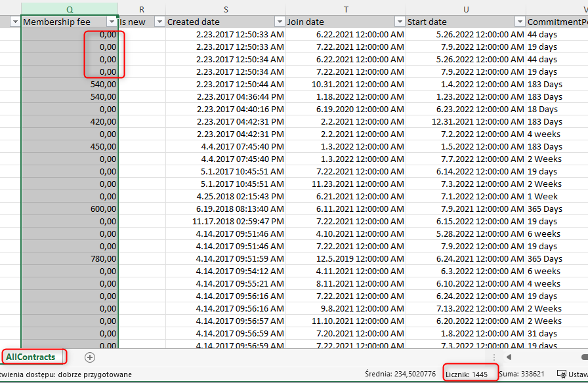Select column U header
588x383 pixels.
point(466,9)
